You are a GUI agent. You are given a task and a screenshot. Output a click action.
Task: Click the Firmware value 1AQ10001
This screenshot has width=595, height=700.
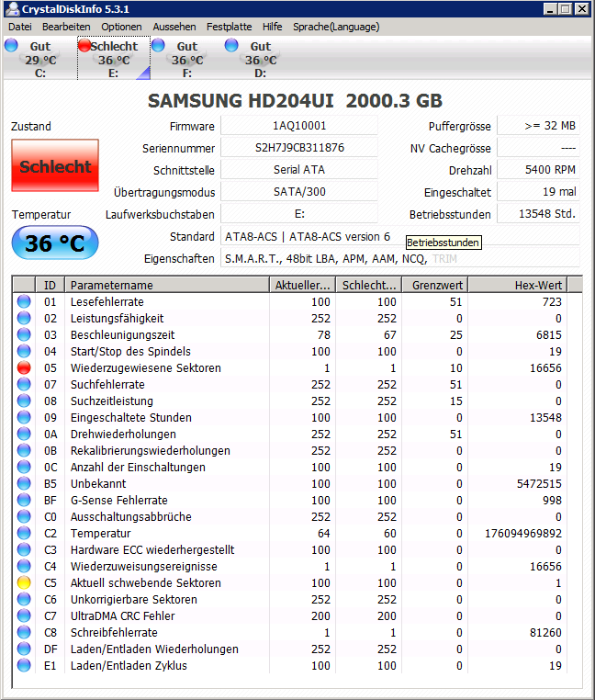pyautogui.click(x=299, y=126)
